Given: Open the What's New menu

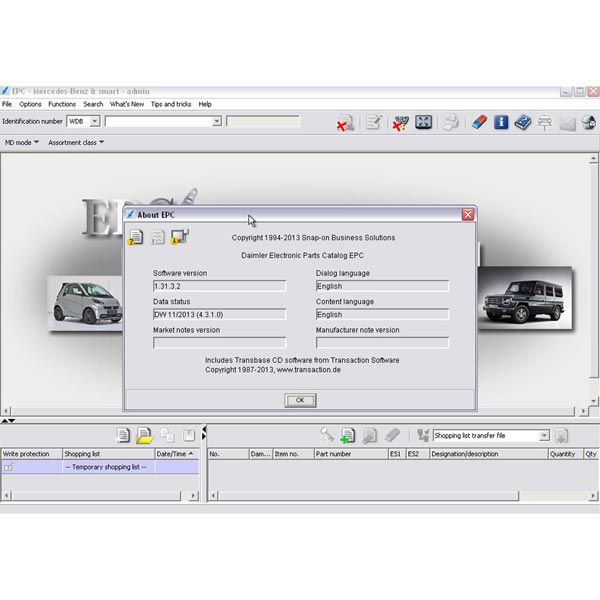Looking at the screenshot, I should [x=127, y=104].
